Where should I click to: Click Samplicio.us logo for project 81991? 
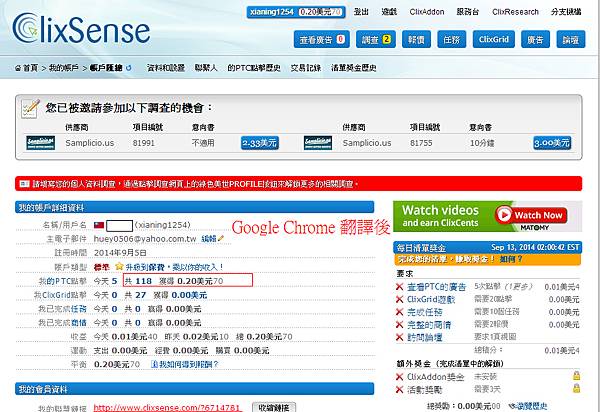(x=41, y=143)
